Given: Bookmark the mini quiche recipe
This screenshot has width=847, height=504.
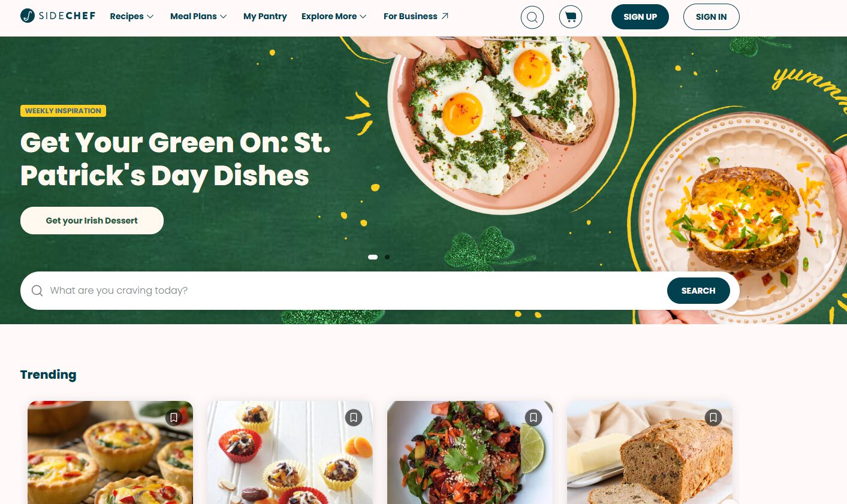Looking at the screenshot, I should [174, 418].
